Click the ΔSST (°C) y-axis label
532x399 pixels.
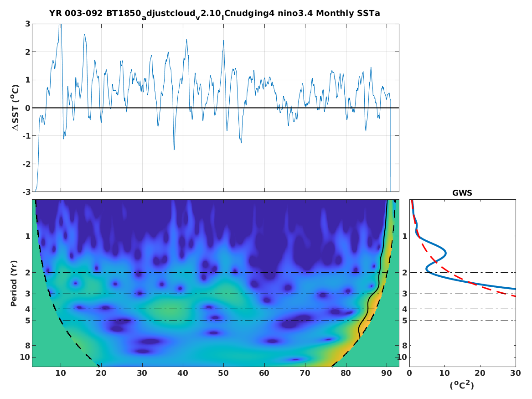coord(15,108)
